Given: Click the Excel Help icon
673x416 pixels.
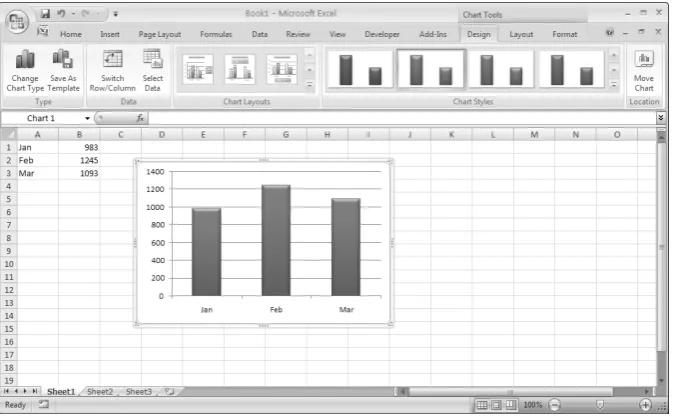Looking at the screenshot, I should [x=609, y=33].
